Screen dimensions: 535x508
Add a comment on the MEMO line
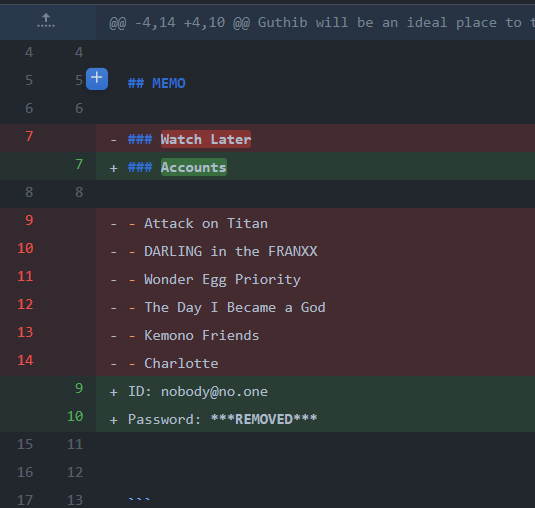tap(97, 79)
